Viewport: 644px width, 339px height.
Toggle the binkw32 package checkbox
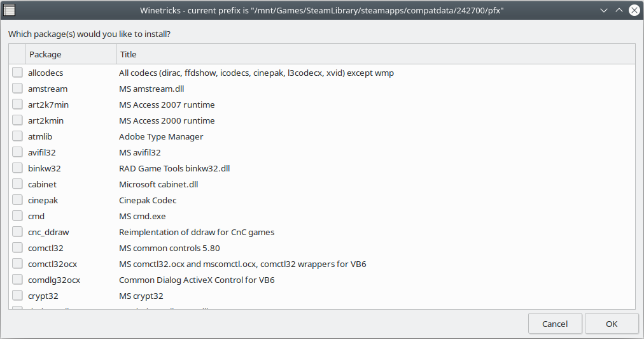(17, 168)
